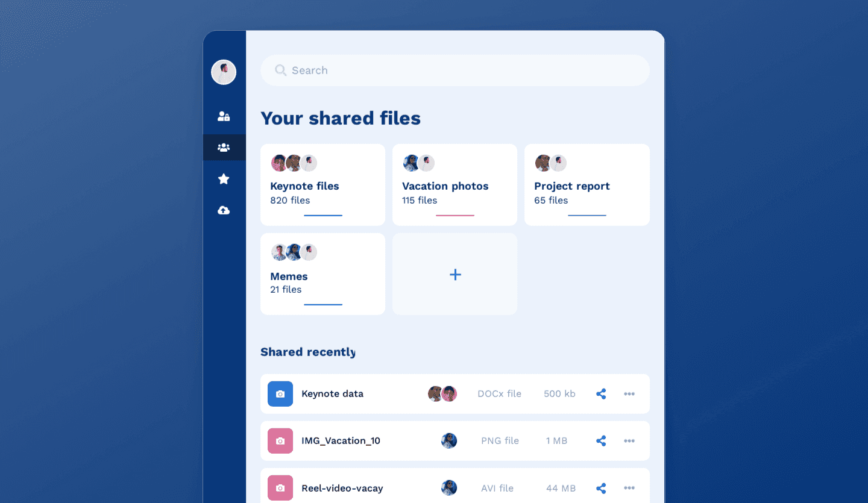Screen dimensions: 868x503
Task: Open the starred favorites sidebar icon
Action: (x=224, y=179)
